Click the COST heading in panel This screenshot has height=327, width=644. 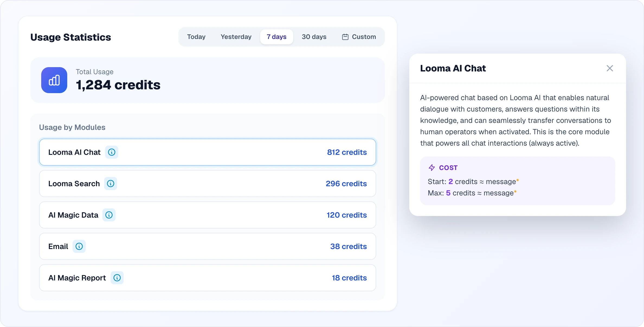448,168
